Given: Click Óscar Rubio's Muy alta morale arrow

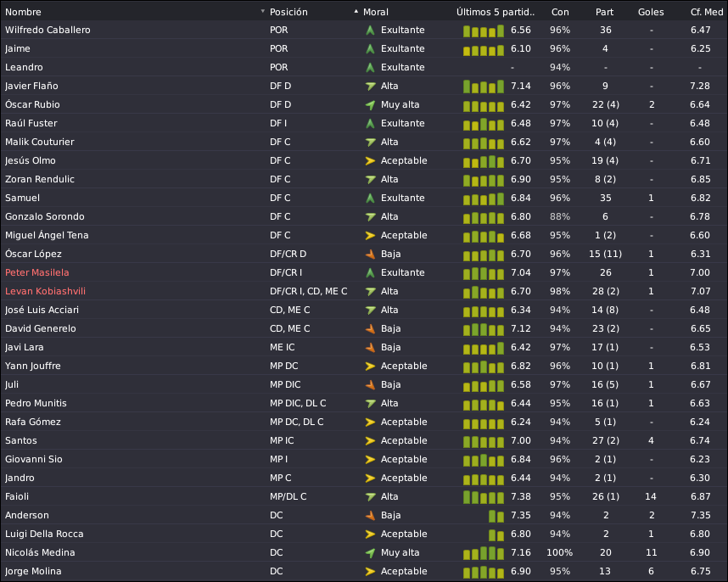Looking at the screenshot, I should [370, 105].
